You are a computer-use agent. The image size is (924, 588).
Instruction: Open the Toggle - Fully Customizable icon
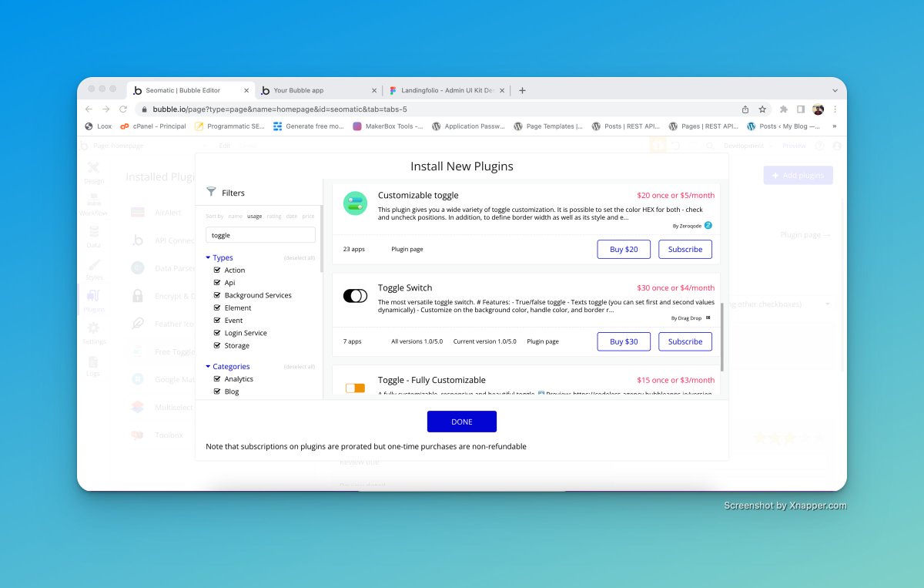[x=355, y=388]
